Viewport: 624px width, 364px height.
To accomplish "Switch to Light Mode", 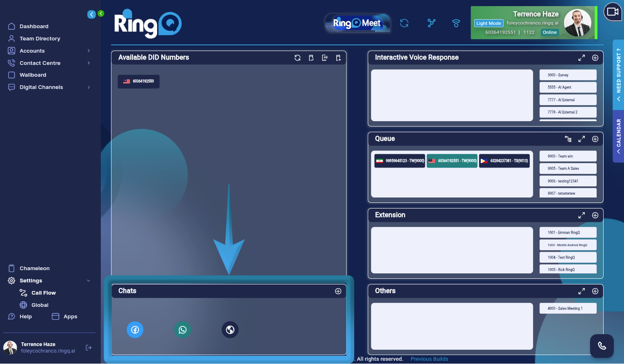I will click(x=488, y=23).
